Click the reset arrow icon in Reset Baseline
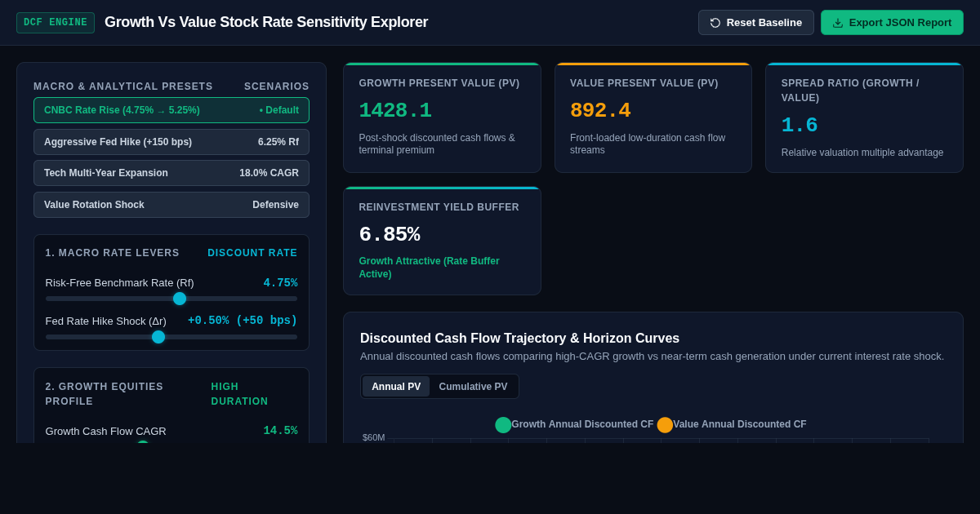Image resolution: width=980 pixels, height=514 pixels. [715, 23]
